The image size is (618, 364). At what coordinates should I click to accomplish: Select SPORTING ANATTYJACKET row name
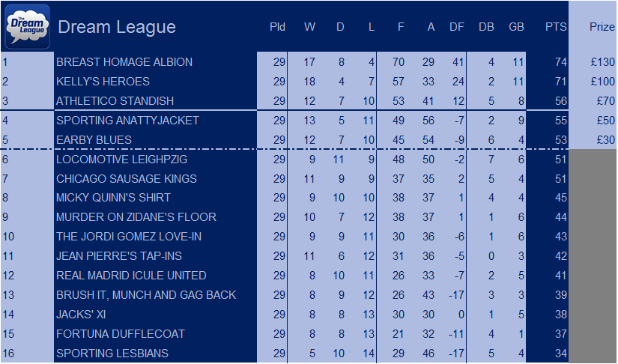pos(127,120)
